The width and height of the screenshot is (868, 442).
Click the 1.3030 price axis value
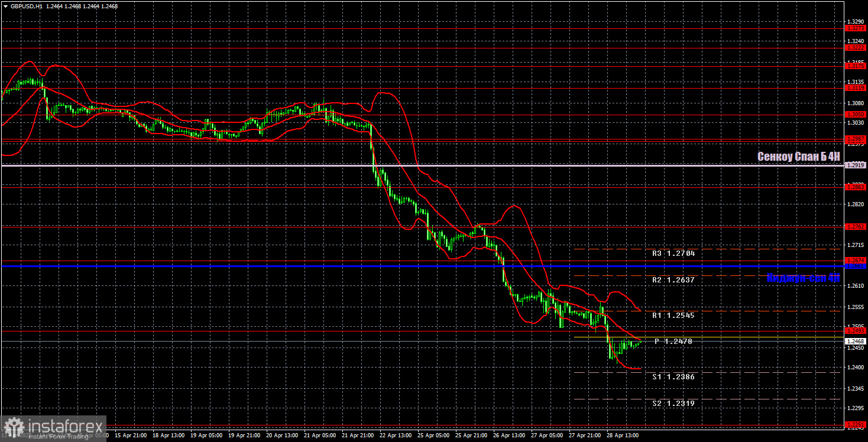click(x=855, y=122)
